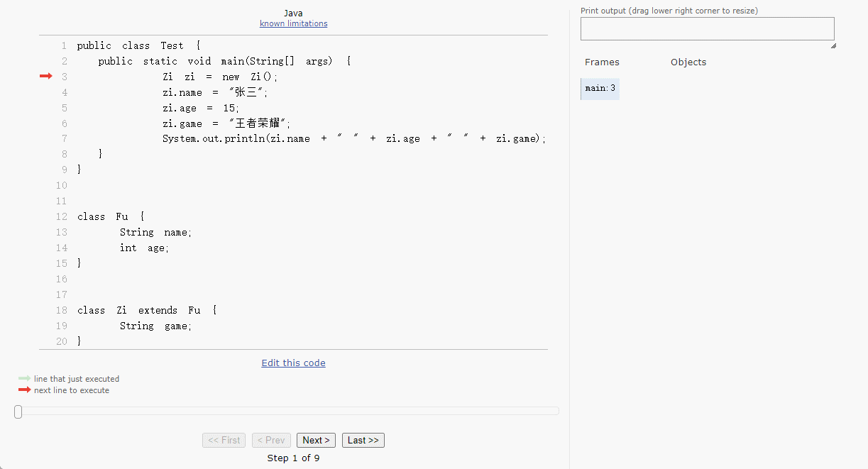Click the green arrow legend icon
This screenshot has height=469, width=868.
click(24, 379)
